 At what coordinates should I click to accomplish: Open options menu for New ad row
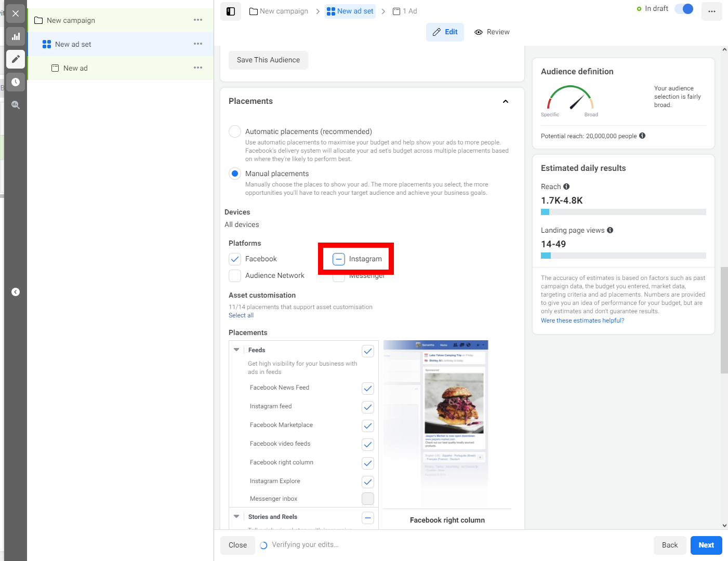198,68
